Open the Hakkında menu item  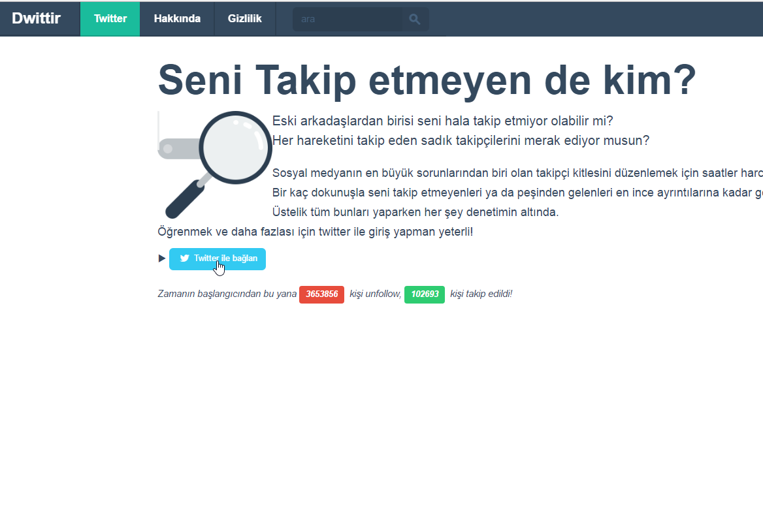coord(177,19)
